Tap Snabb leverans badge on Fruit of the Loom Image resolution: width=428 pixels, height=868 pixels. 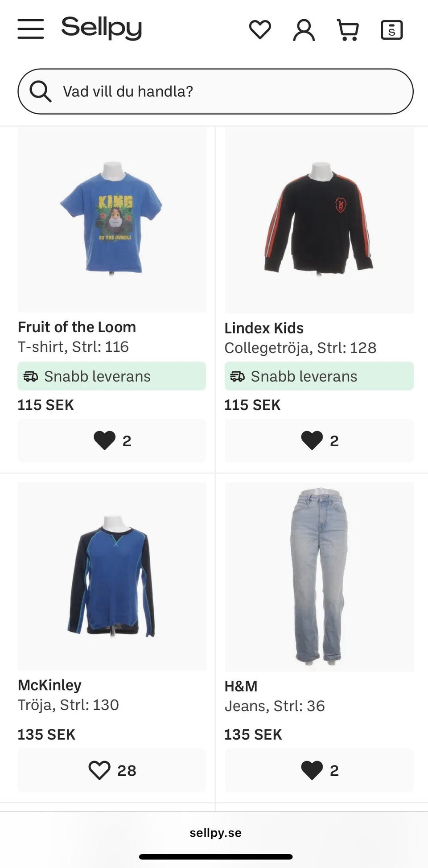pyautogui.click(x=112, y=376)
